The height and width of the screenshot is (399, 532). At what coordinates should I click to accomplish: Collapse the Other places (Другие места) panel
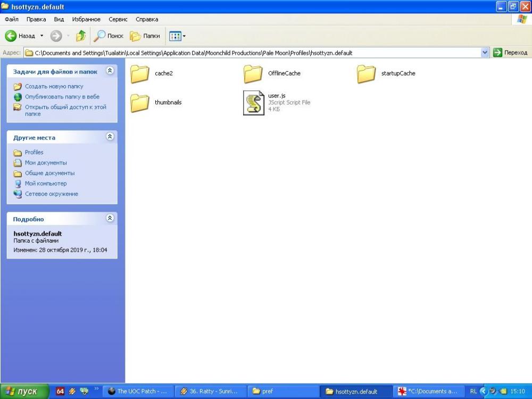point(110,137)
